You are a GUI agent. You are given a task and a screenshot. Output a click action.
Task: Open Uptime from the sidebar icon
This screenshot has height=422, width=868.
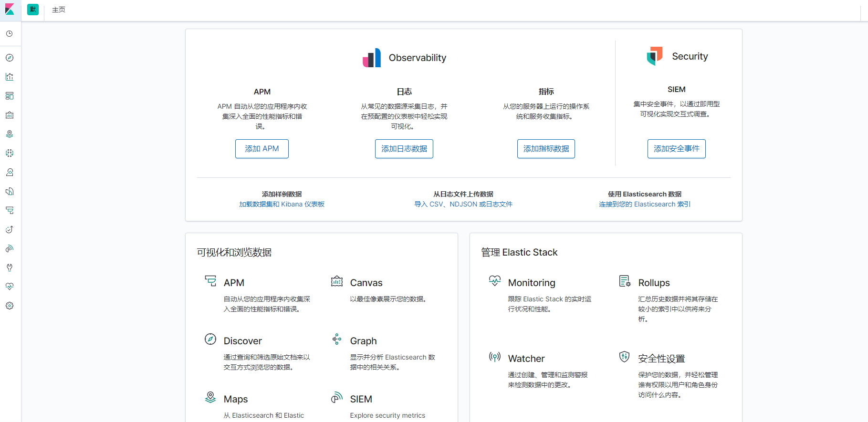(10, 229)
